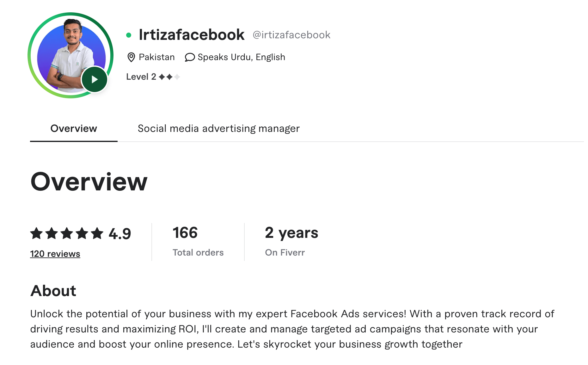The width and height of the screenshot is (588, 365).
Task: Click the Speaks Urdu, English text
Action: click(242, 57)
